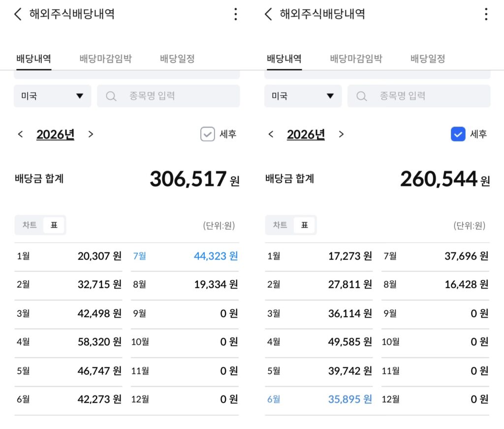Viewport: 504px width, 429px height.
Task: Tap the 260,544 원 dividend total
Action: [x=445, y=179]
